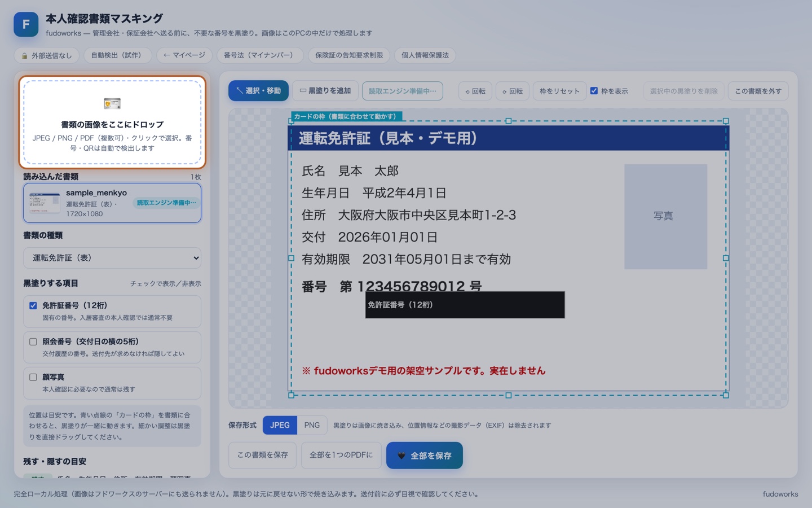Grab the bottom-left card frame handle
Screen dimensions: 812x508
tap(292, 395)
